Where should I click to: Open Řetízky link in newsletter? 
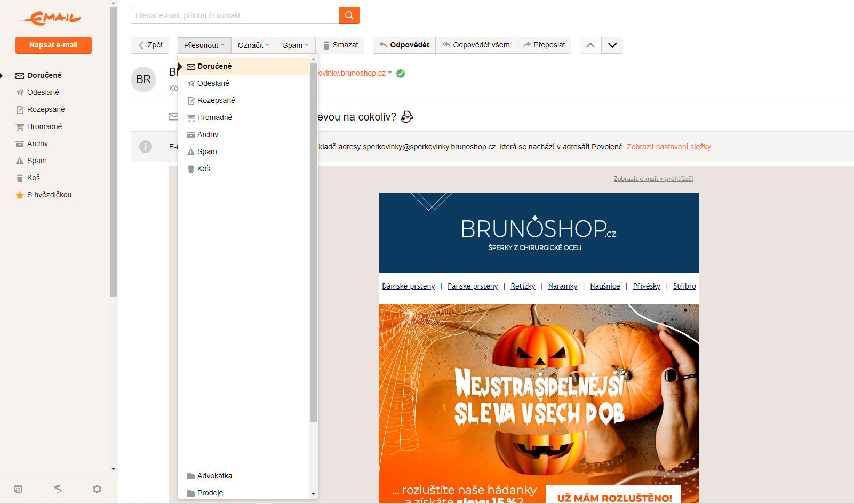[523, 286]
